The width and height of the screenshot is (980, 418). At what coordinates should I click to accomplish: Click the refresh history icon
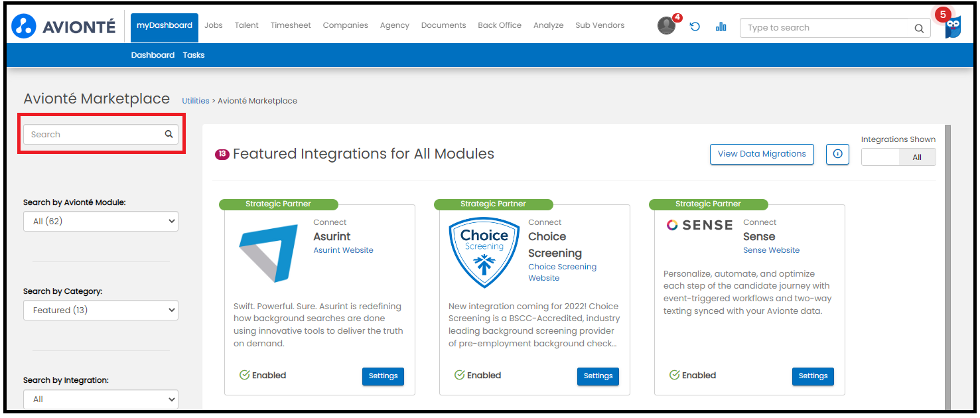[x=695, y=27]
